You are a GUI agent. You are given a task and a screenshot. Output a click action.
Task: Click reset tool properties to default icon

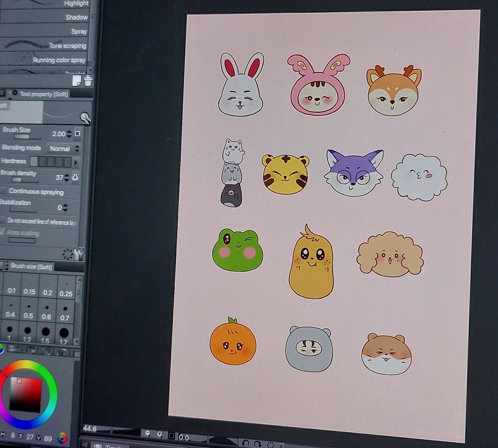click(x=67, y=253)
